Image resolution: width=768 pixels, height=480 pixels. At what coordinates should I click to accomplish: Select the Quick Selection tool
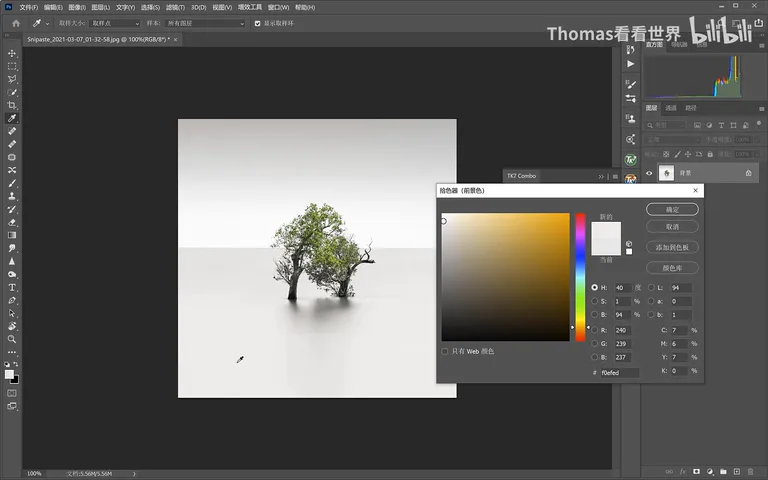(x=12, y=92)
